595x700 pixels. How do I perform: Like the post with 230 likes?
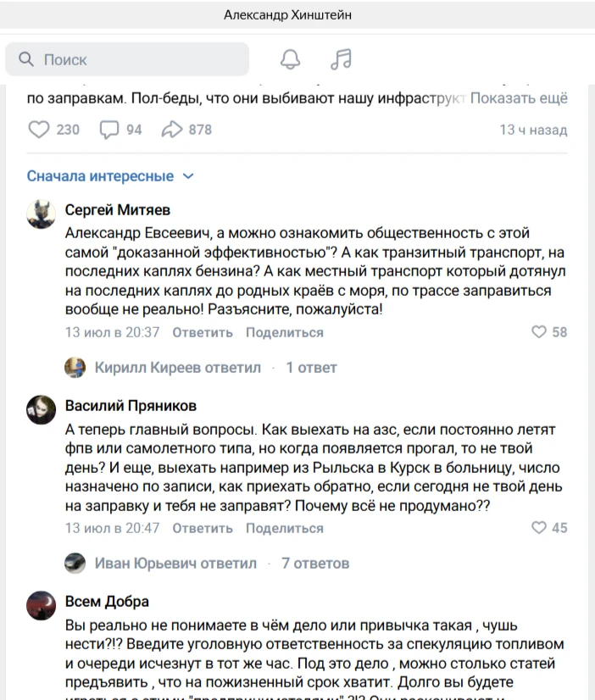point(39,130)
